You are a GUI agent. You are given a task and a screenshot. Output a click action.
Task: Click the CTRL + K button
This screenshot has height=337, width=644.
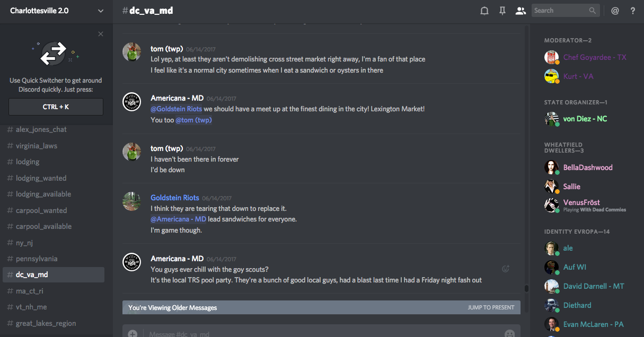pyautogui.click(x=56, y=107)
